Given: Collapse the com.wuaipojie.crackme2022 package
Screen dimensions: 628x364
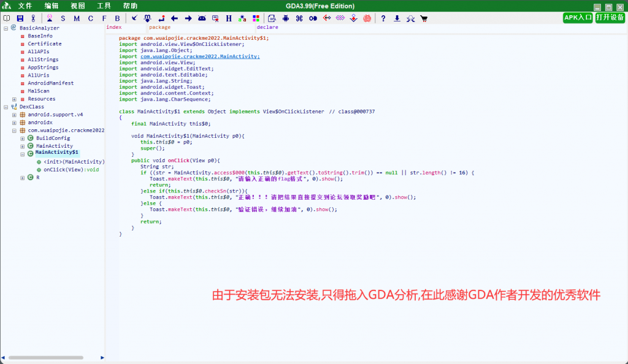Looking at the screenshot, I should 15,131.
